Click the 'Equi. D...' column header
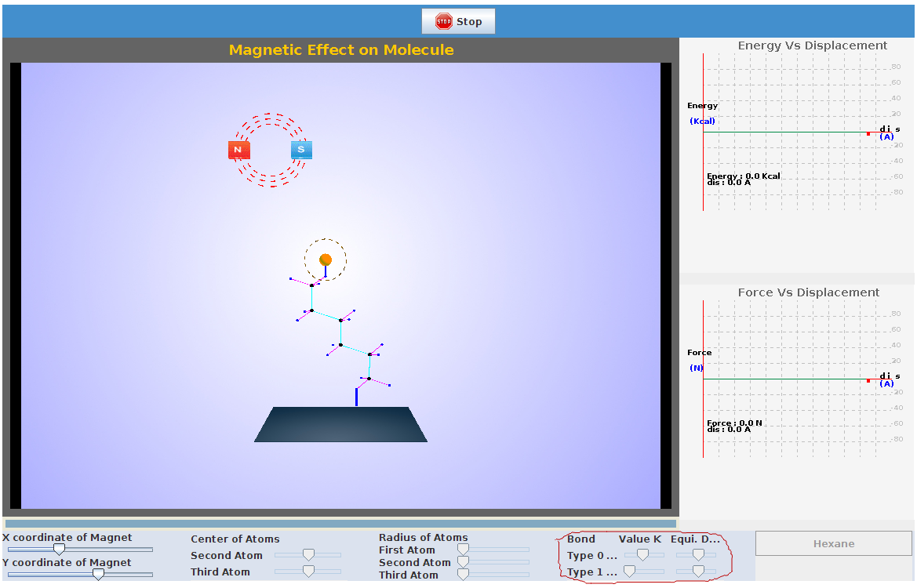 tap(695, 539)
